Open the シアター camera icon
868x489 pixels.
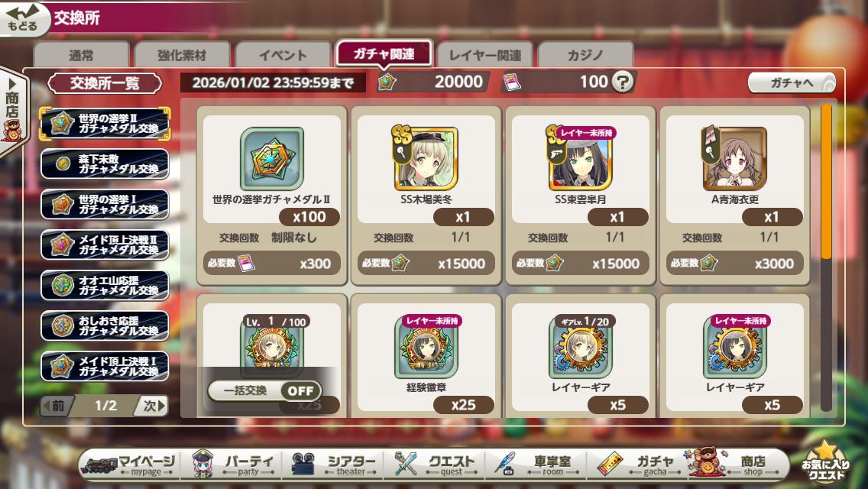[x=303, y=464]
